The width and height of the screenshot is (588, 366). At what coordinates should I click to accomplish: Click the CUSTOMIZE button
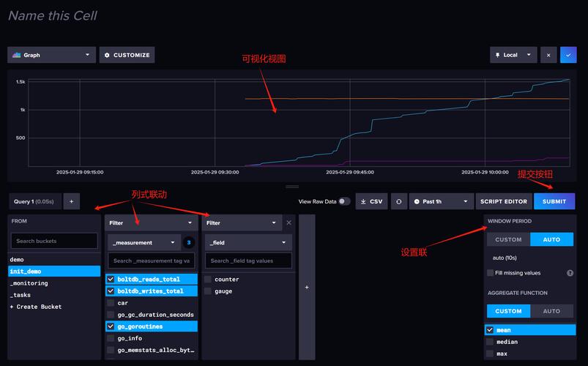(x=127, y=55)
